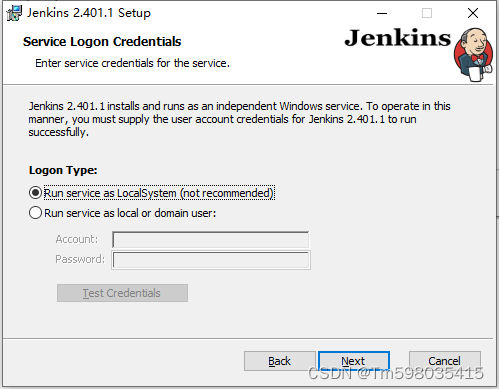Screen dimensions: 499x389
Task: Minimize the Jenkins Setup window
Action: pos(382,13)
